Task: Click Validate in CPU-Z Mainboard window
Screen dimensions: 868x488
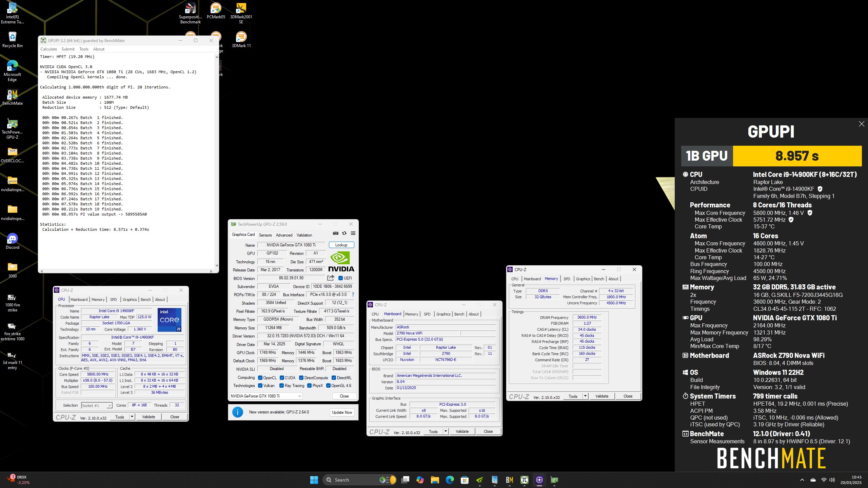Action: pos(462,431)
